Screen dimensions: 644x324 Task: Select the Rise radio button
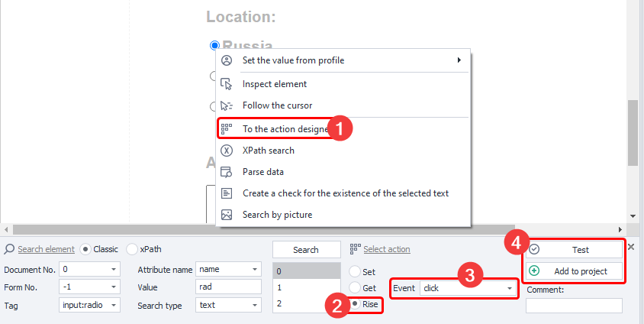(356, 304)
